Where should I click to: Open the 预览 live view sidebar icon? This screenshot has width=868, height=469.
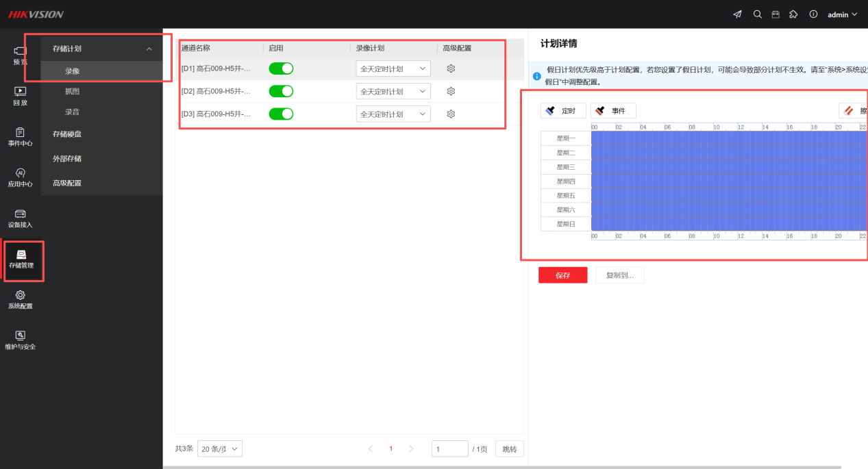pos(20,55)
